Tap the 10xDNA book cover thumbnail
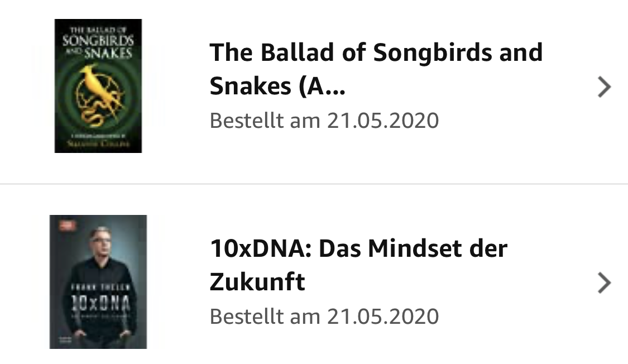Viewport: 628px width, 364px height. click(x=98, y=281)
